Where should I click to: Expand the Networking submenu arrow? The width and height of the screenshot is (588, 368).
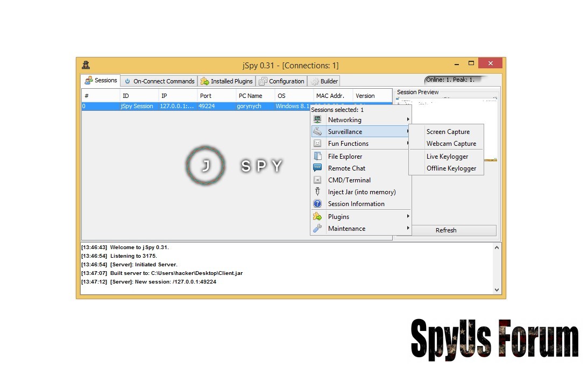click(x=408, y=119)
